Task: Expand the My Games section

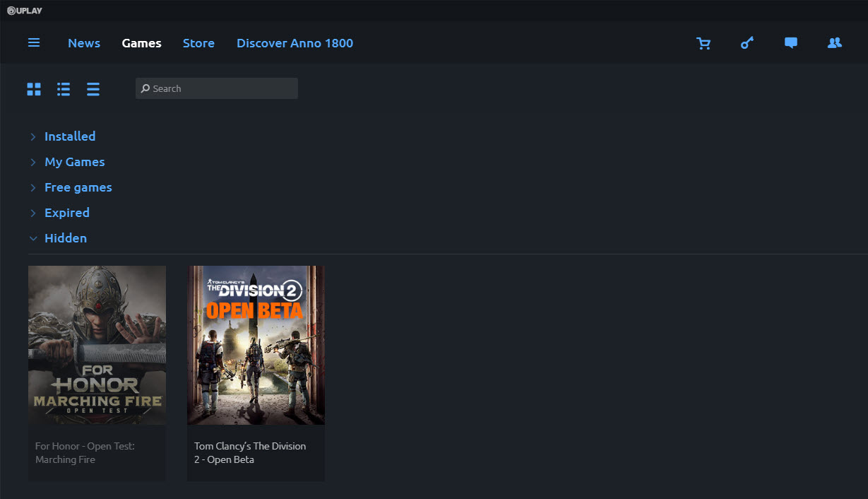Action: pos(74,162)
